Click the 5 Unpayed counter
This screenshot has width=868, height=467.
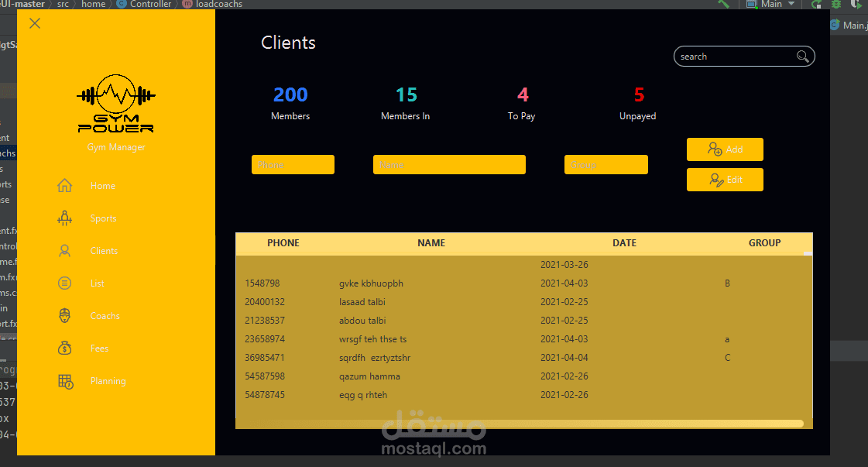638,103
